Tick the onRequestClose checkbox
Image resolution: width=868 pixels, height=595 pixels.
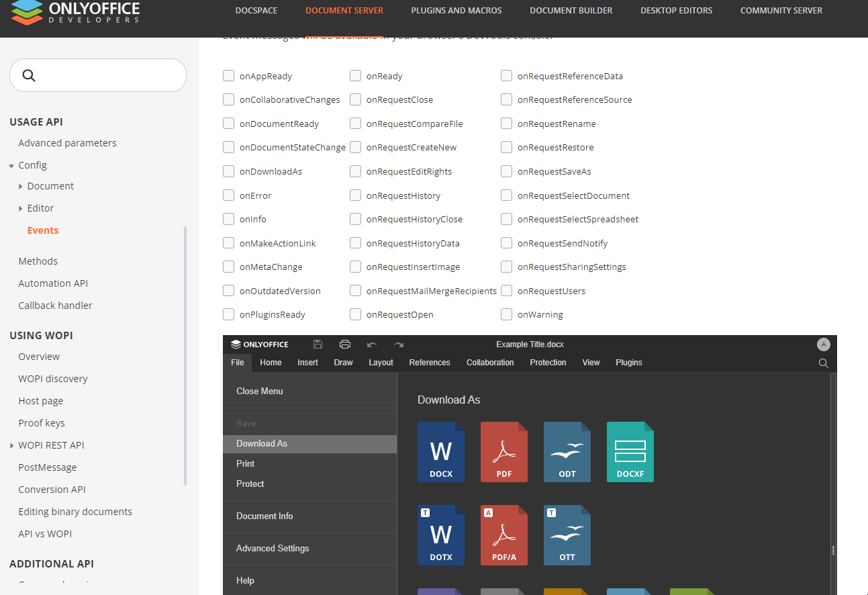[355, 99]
